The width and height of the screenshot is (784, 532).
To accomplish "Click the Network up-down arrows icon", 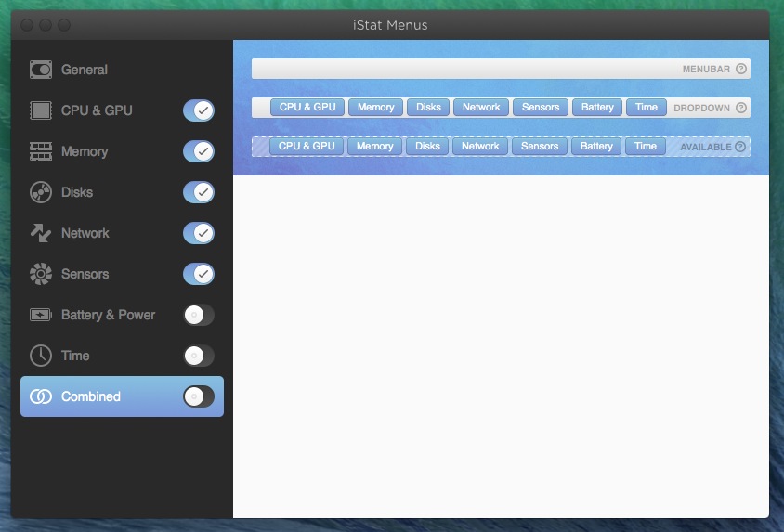I will (x=41, y=233).
